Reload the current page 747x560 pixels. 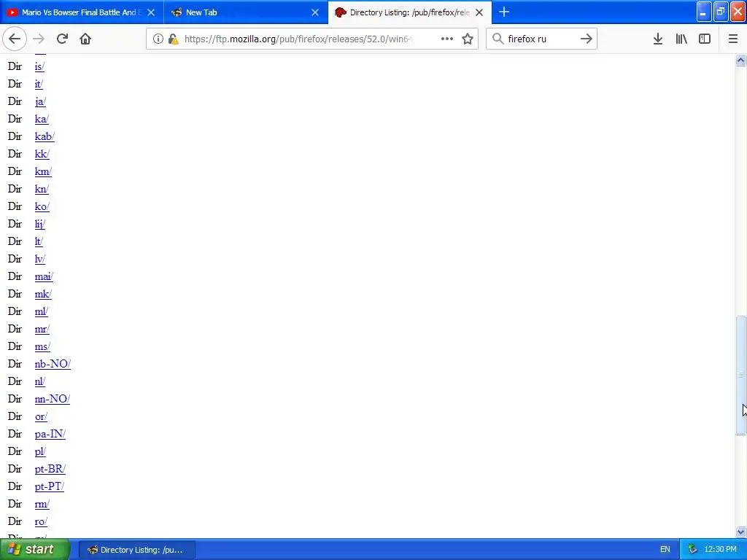point(62,39)
